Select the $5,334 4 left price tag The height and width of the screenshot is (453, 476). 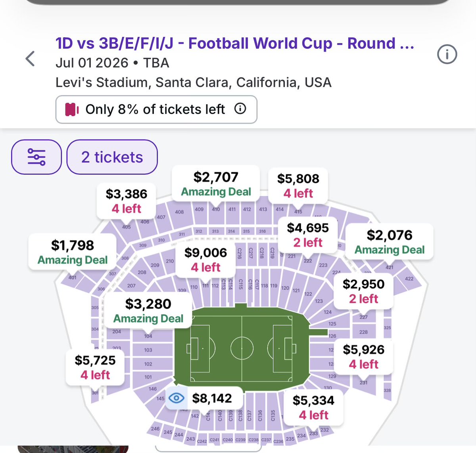click(x=313, y=407)
